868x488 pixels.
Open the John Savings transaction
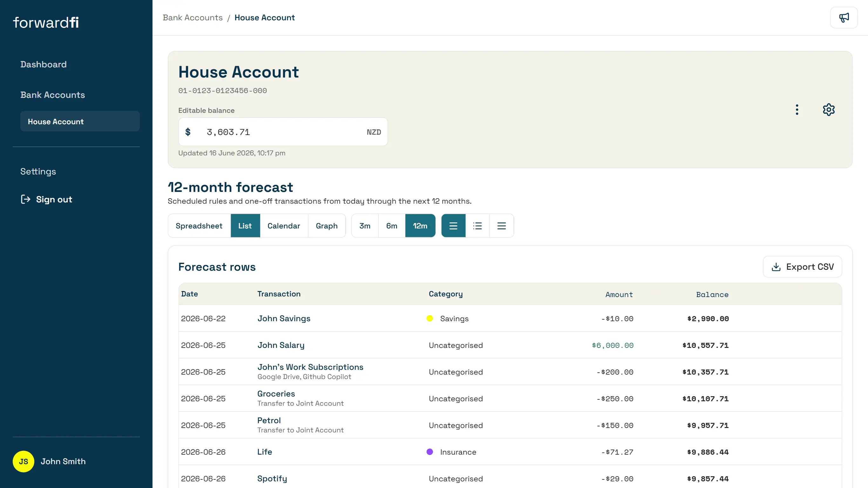point(284,318)
